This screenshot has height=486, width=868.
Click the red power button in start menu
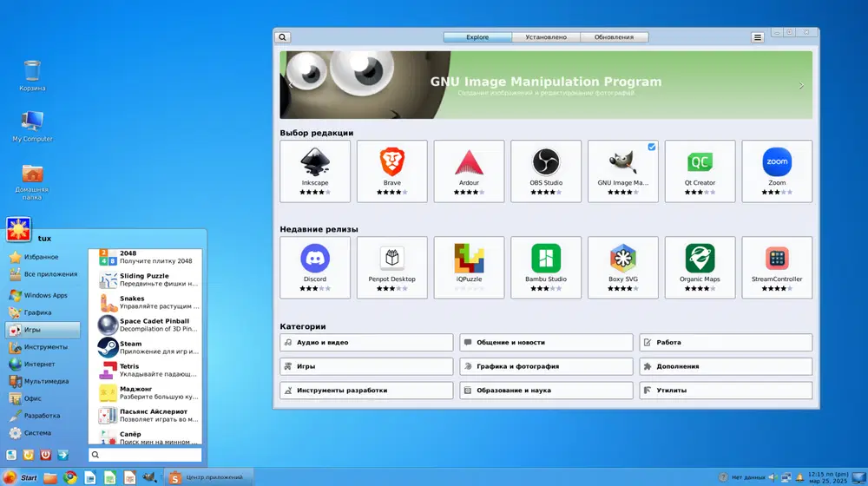(x=45, y=455)
